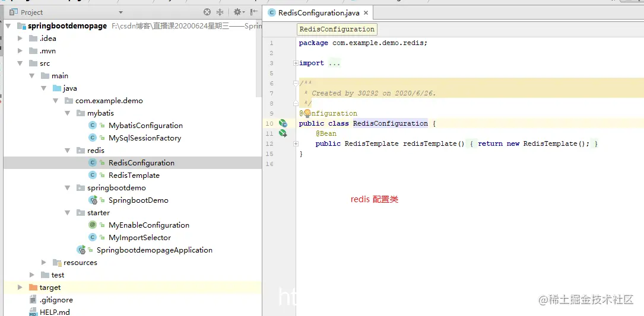Expand the folded import block
The image size is (644, 316).
(296, 63)
